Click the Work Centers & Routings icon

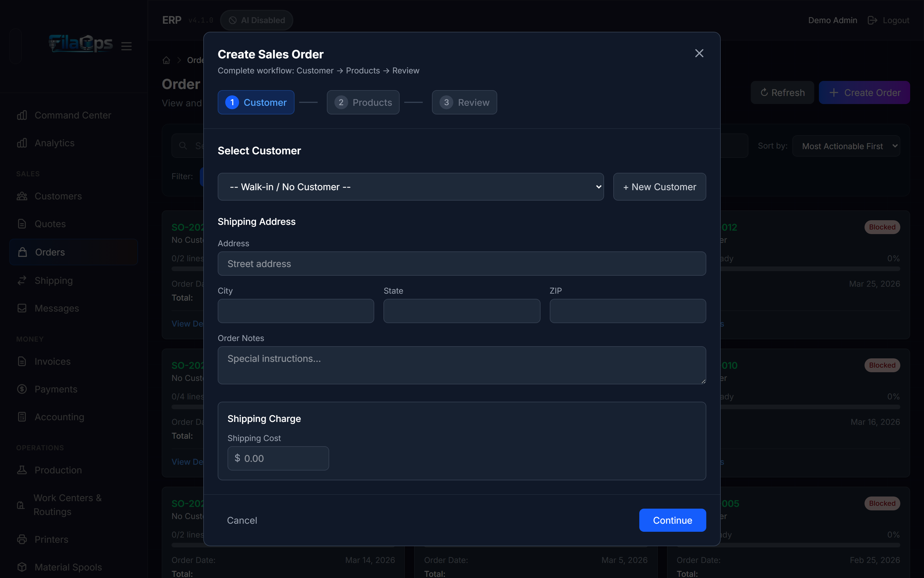[x=21, y=505]
